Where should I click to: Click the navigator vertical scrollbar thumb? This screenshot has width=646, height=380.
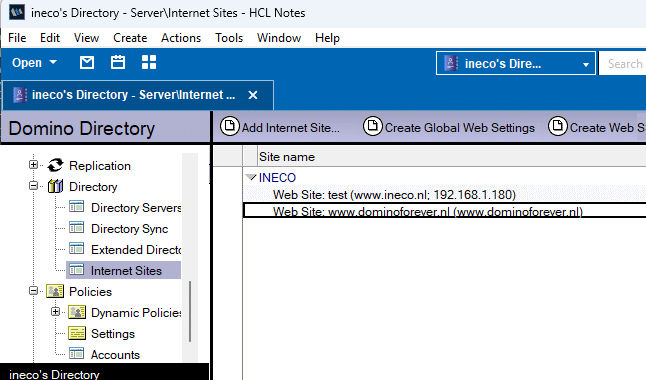[x=190, y=311]
